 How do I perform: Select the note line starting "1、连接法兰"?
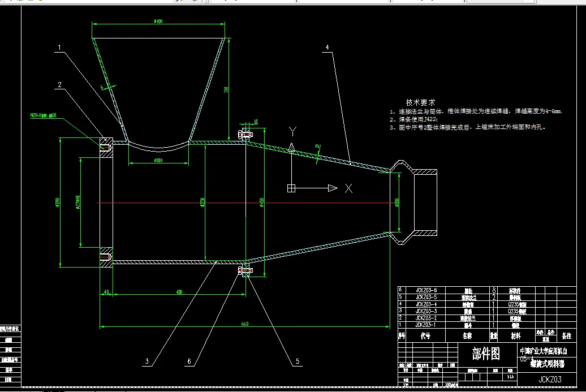coord(476,111)
